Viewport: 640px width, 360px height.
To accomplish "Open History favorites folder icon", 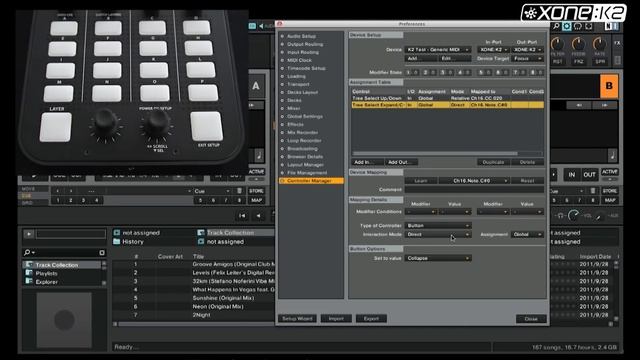I will (117, 242).
